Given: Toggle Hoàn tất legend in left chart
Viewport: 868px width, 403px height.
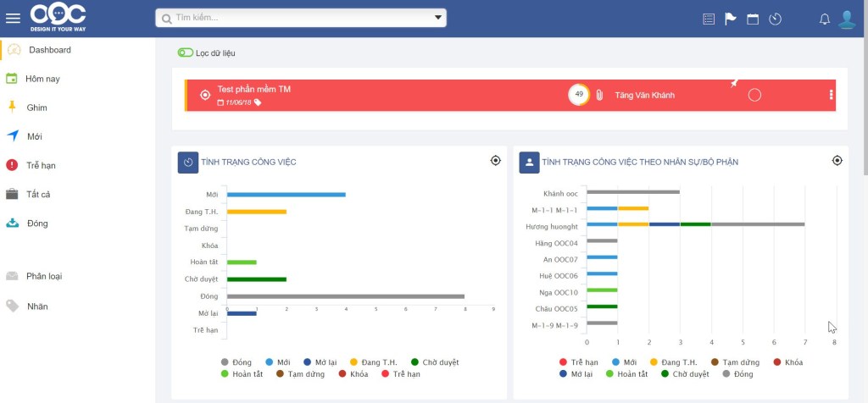Looking at the screenshot, I should (242, 374).
